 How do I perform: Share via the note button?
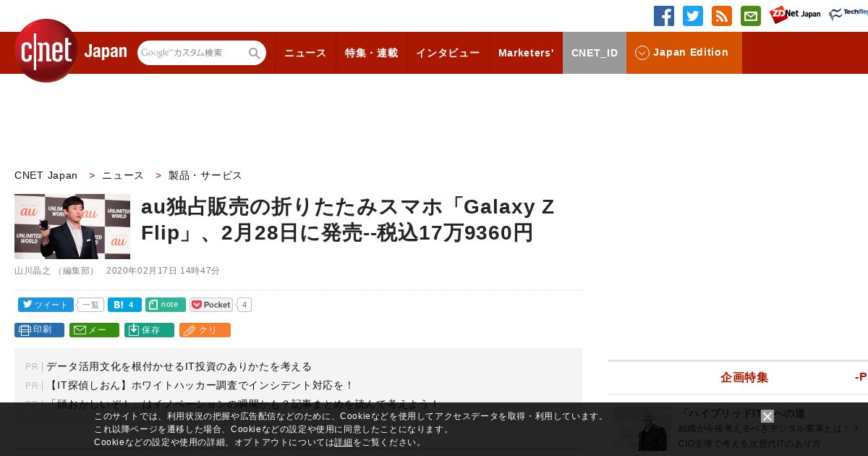pos(166,305)
